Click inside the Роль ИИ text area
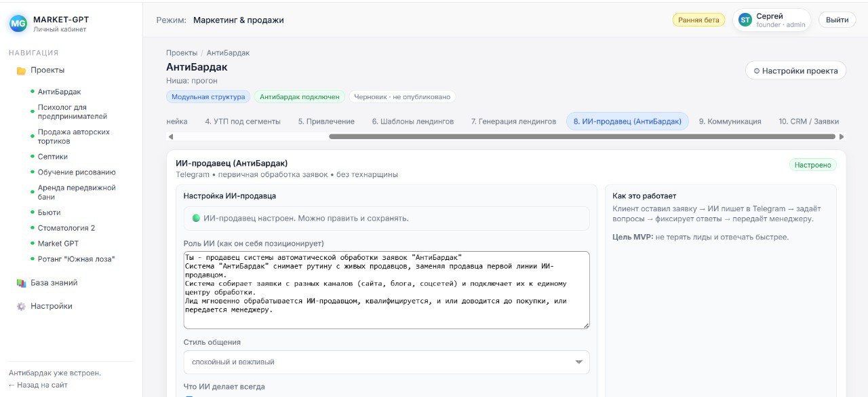The image size is (868, 397). coord(385,288)
